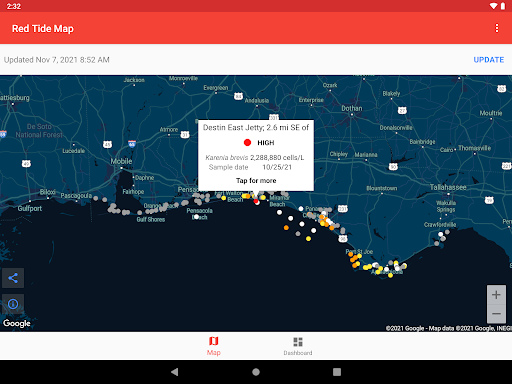Click Android home navigation button

(256, 372)
